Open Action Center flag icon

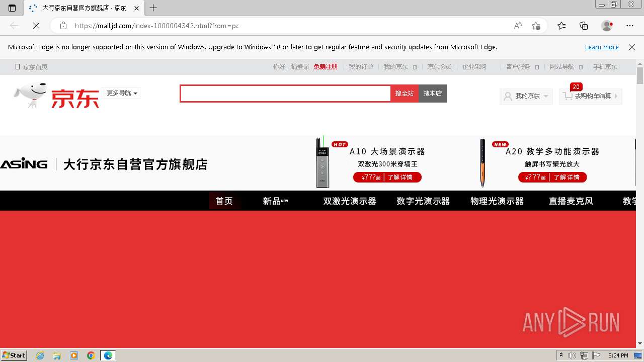[x=596, y=355]
